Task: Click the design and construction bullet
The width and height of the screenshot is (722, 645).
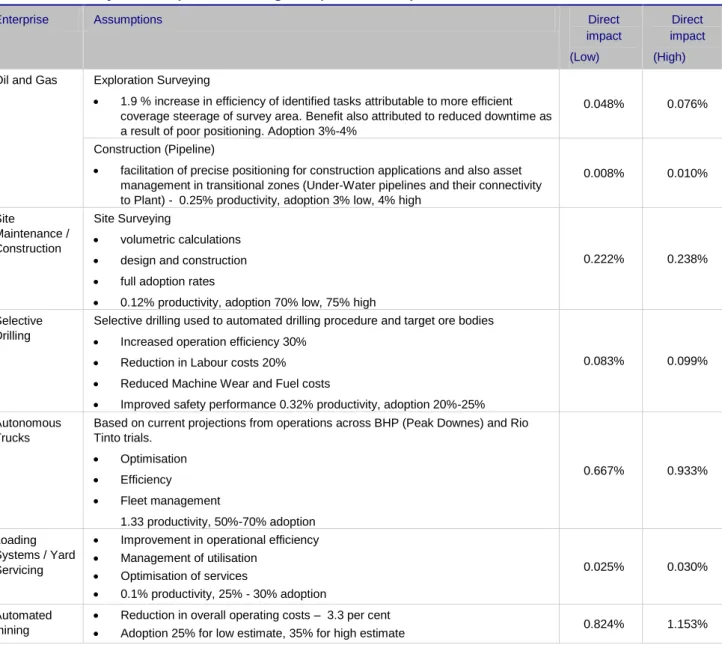Action: [x=184, y=261]
